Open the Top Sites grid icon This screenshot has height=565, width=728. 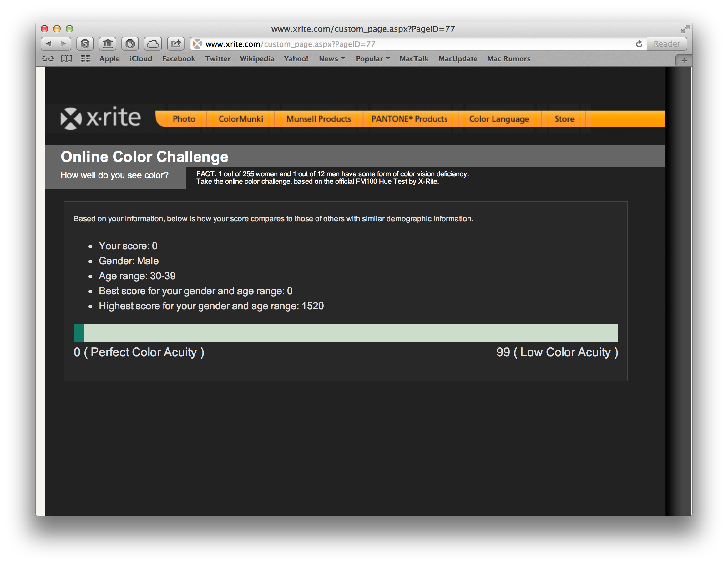(85, 59)
